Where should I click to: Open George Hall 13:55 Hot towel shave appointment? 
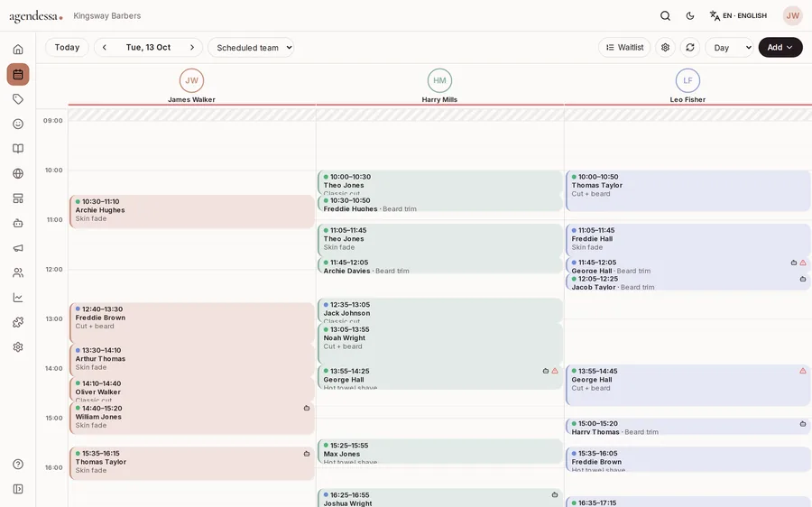coord(439,377)
